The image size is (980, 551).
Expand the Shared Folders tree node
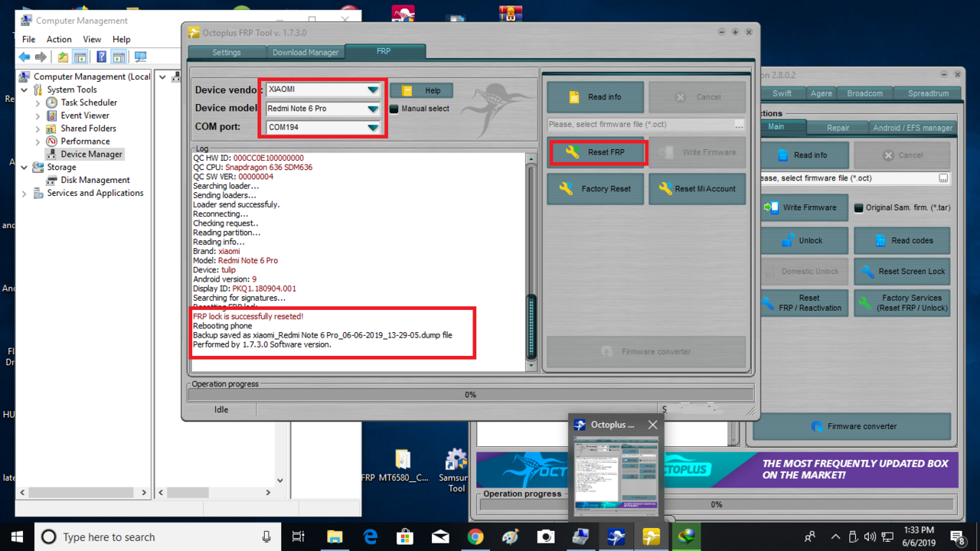(x=38, y=129)
